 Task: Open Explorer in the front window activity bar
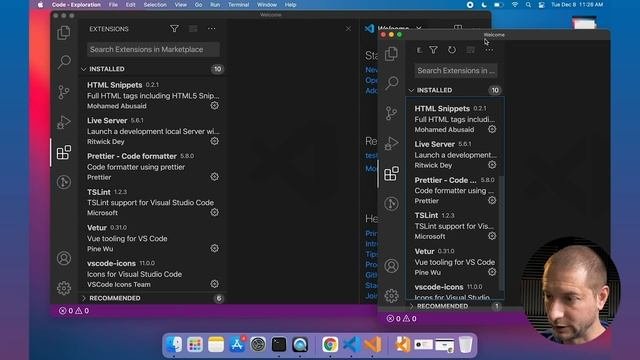(391, 53)
